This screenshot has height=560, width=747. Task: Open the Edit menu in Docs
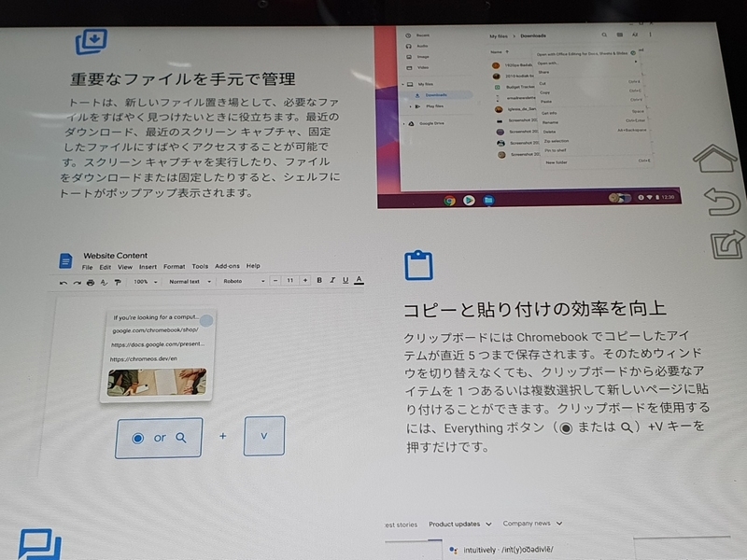[106, 267]
